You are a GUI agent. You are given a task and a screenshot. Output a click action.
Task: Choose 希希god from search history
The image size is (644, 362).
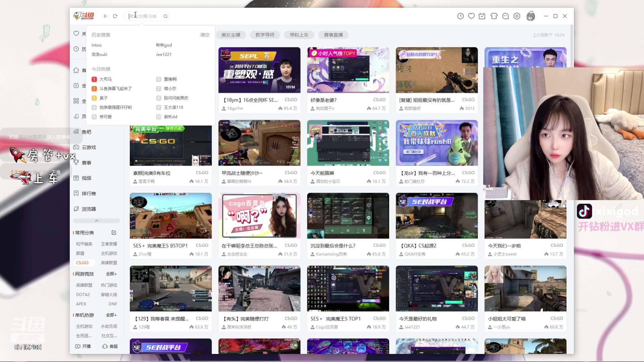[164, 45]
